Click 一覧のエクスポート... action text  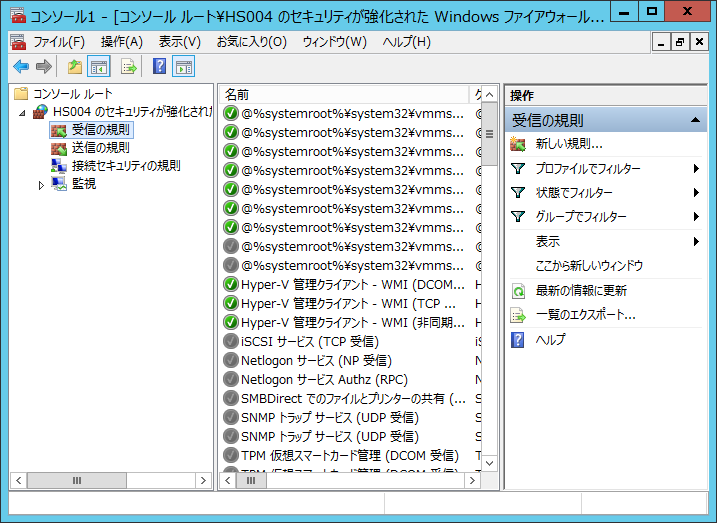tap(585, 315)
